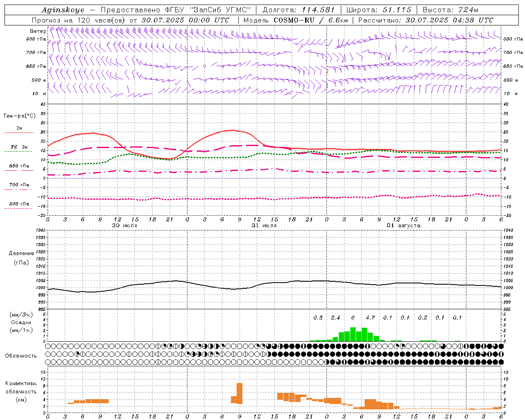Click the tallest green precipitation bar
Viewport: 525px width, 420px height.
coord(353,334)
